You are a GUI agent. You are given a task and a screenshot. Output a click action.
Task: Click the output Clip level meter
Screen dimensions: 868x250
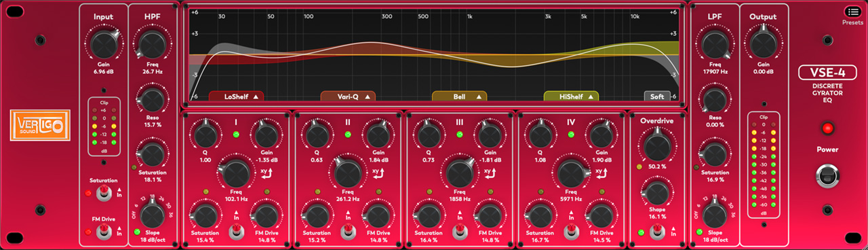pos(764,165)
